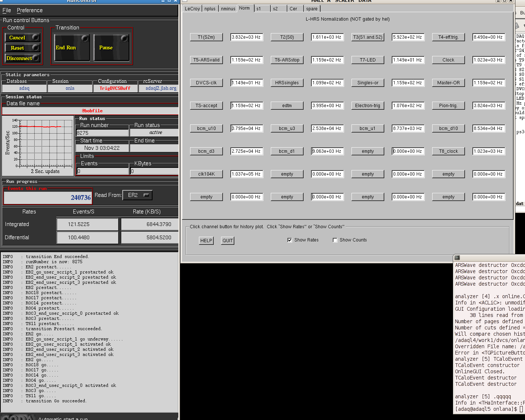Click the TS-accept channel button
This screenshot has height=420, width=525.
pyautogui.click(x=206, y=106)
